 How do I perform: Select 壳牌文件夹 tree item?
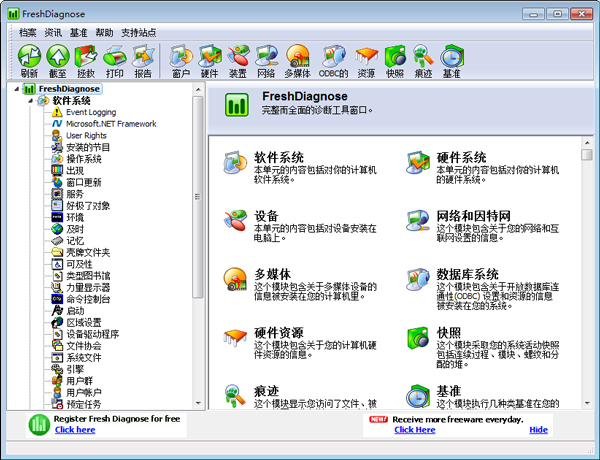88,253
